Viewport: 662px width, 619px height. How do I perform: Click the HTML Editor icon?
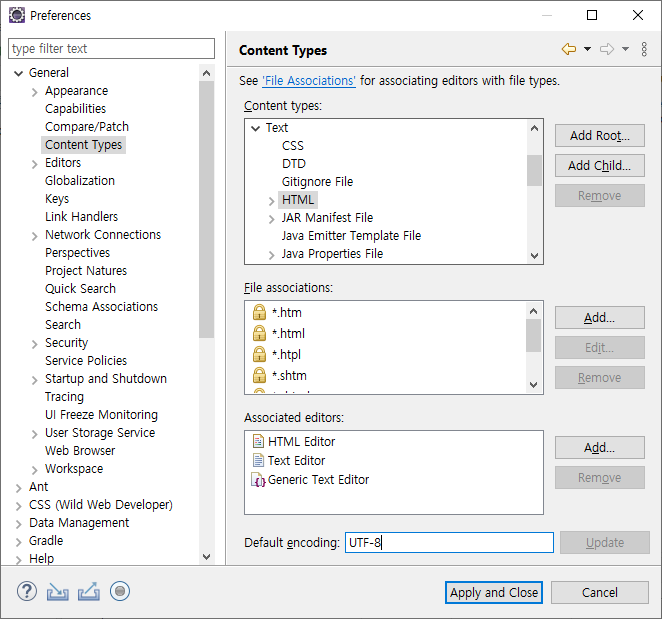coord(258,441)
